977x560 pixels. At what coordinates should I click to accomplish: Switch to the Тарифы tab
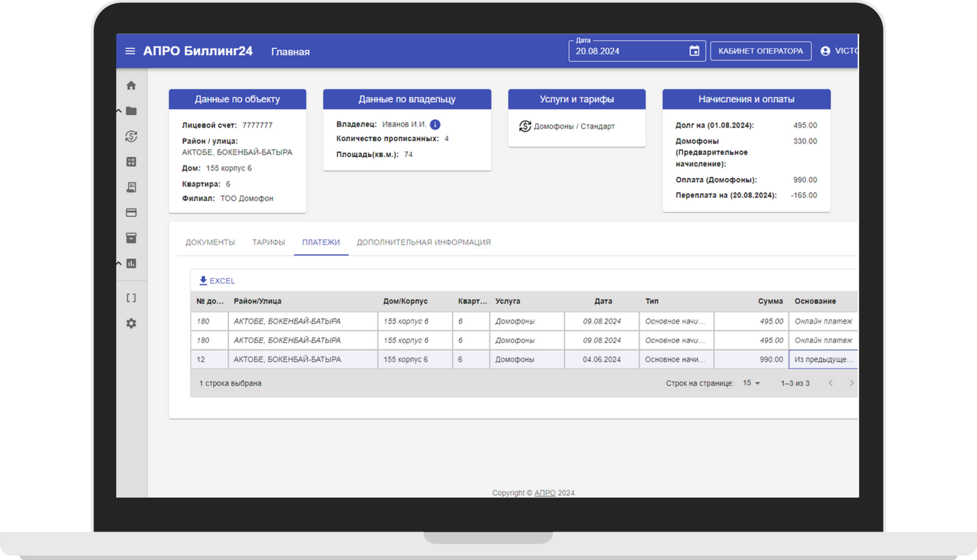[x=269, y=242]
